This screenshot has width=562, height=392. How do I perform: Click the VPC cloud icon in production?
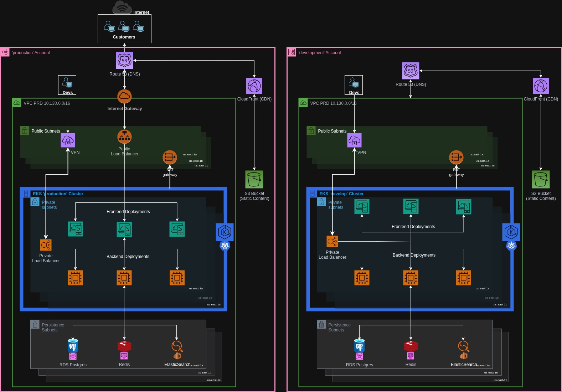(17, 103)
